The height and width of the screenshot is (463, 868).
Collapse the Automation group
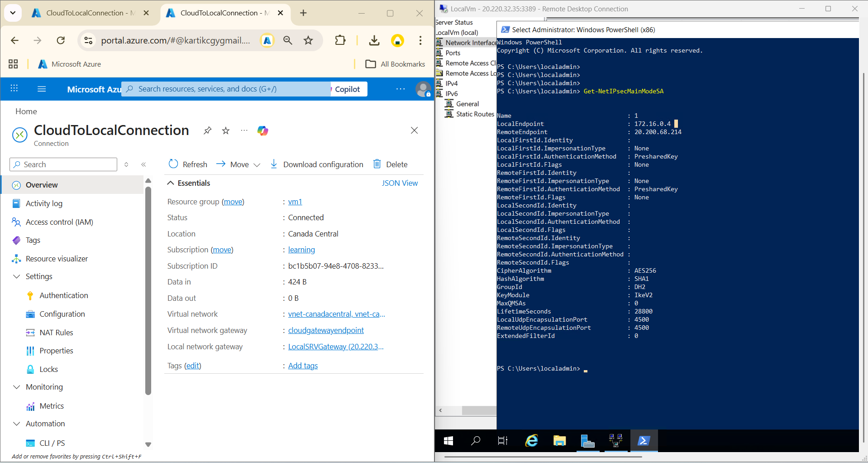click(17, 424)
